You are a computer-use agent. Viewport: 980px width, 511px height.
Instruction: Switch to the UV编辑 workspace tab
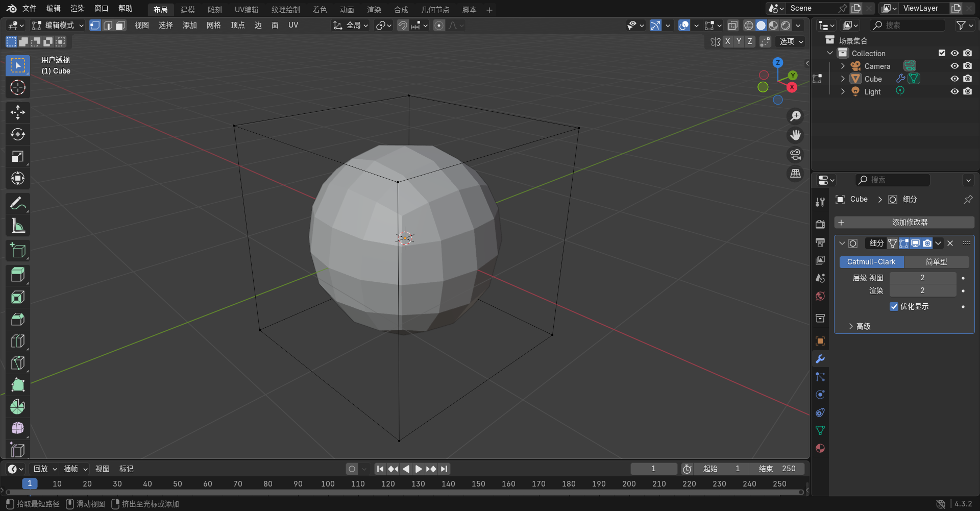pos(246,10)
